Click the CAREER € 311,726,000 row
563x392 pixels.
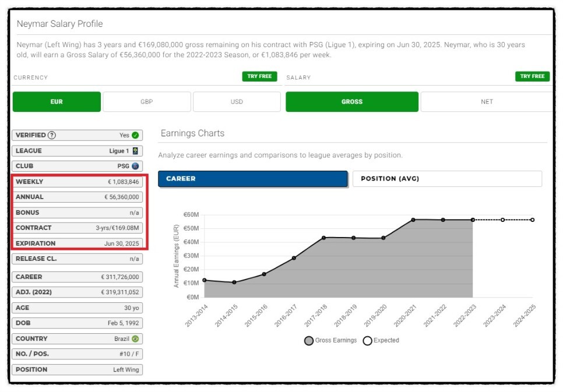point(77,277)
